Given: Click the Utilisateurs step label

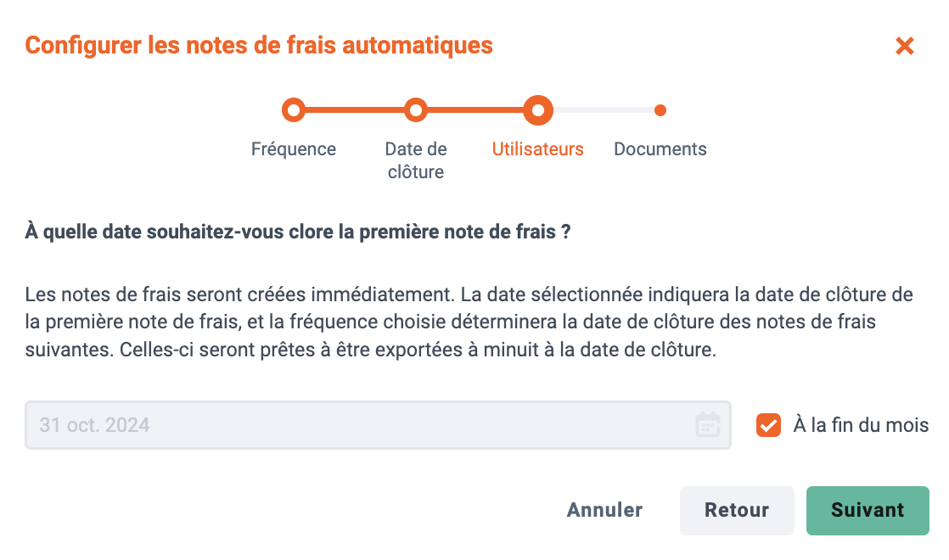Looking at the screenshot, I should pyautogui.click(x=537, y=148).
